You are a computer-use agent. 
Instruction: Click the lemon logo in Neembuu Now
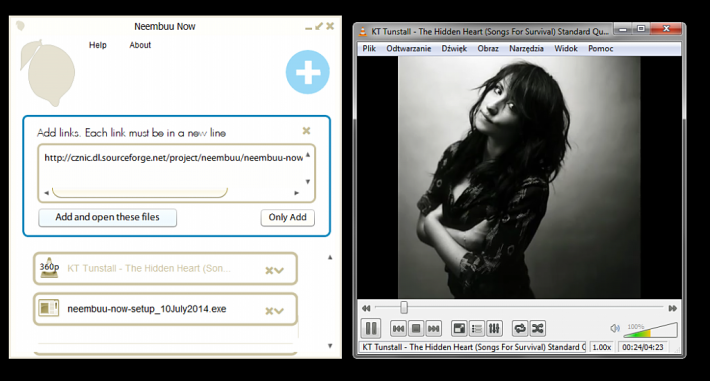point(47,73)
